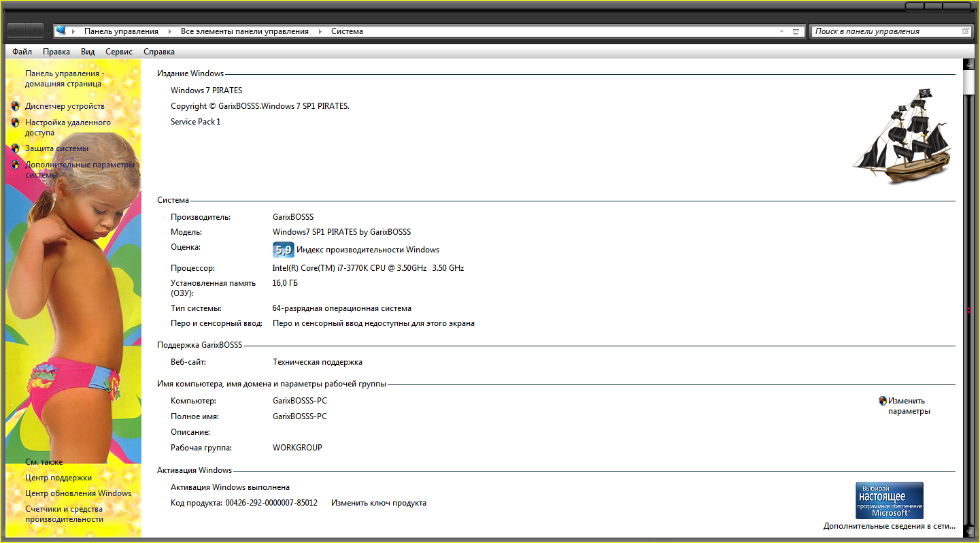980x543 pixels.
Task: Open Защита системы
Action: tap(56, 148)
